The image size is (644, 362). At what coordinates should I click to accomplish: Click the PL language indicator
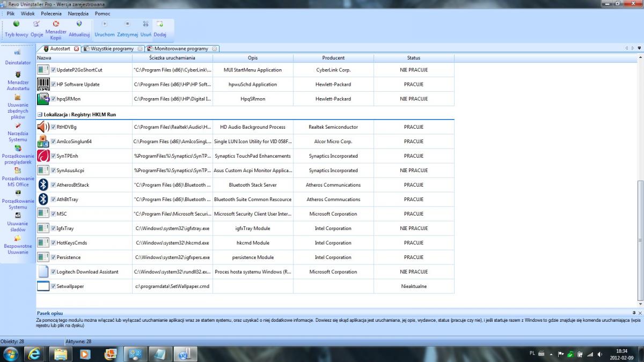(x=532, y=354)
